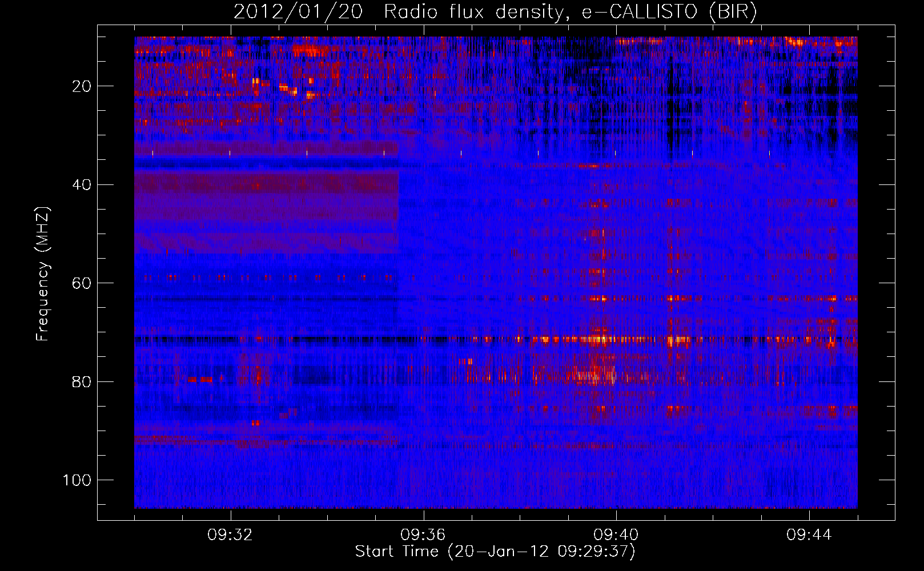Click the plot title "2012/01/20 Radio flux density, e-CALLISTO (BIR)"
The height and width of the screenshot is (571, 924).
pos(495,12)
